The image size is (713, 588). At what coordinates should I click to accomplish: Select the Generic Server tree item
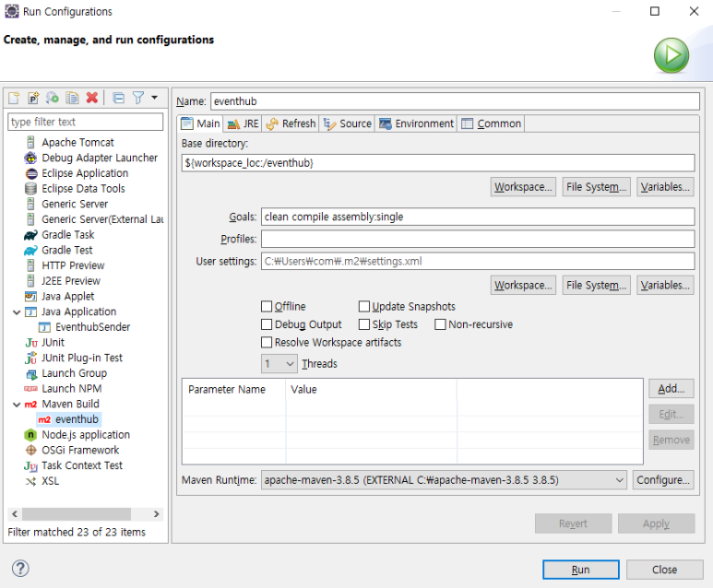pos(66,204)
